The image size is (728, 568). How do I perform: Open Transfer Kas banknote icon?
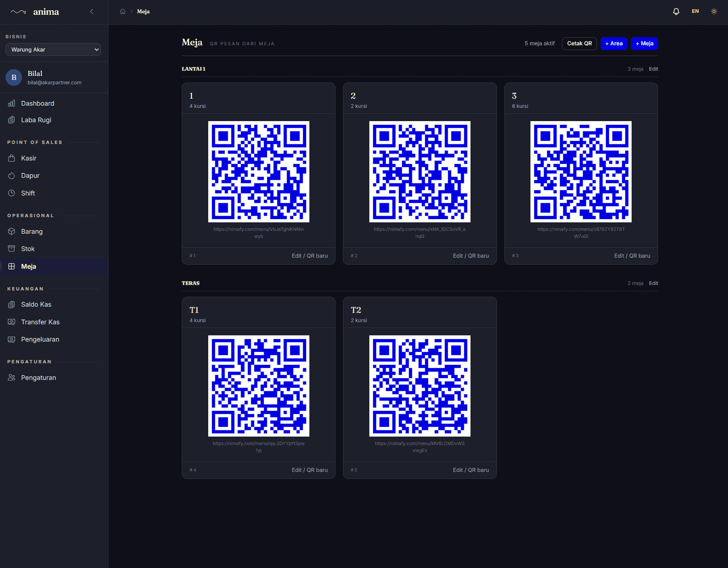(11, 322)
